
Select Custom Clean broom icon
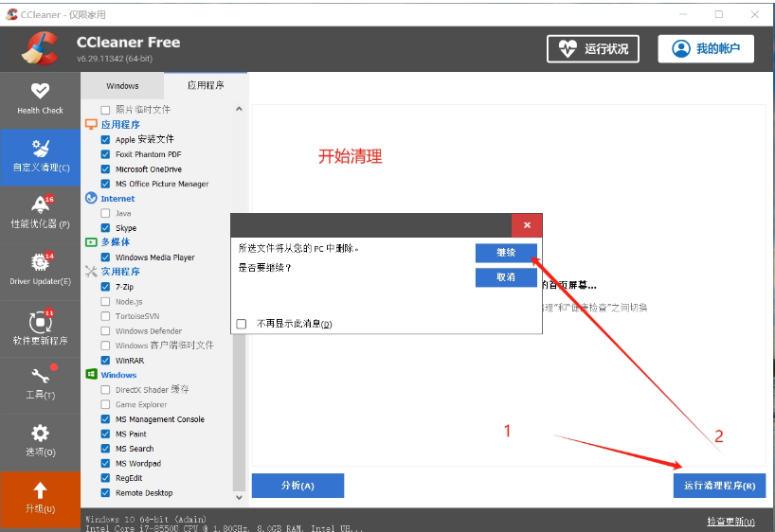pos(40,149)
